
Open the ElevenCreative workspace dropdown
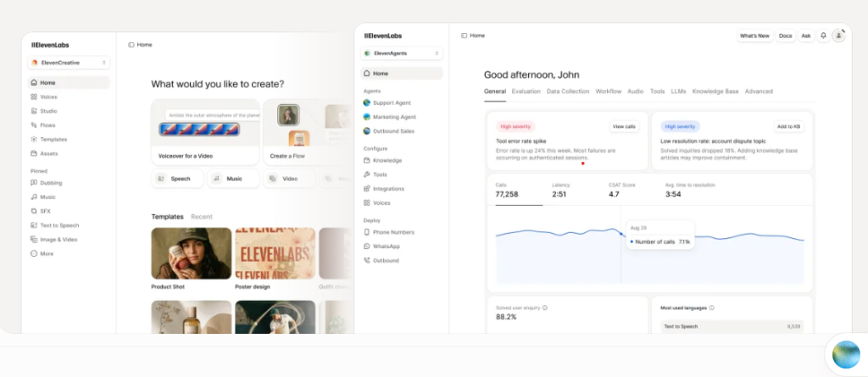(69, 63)
